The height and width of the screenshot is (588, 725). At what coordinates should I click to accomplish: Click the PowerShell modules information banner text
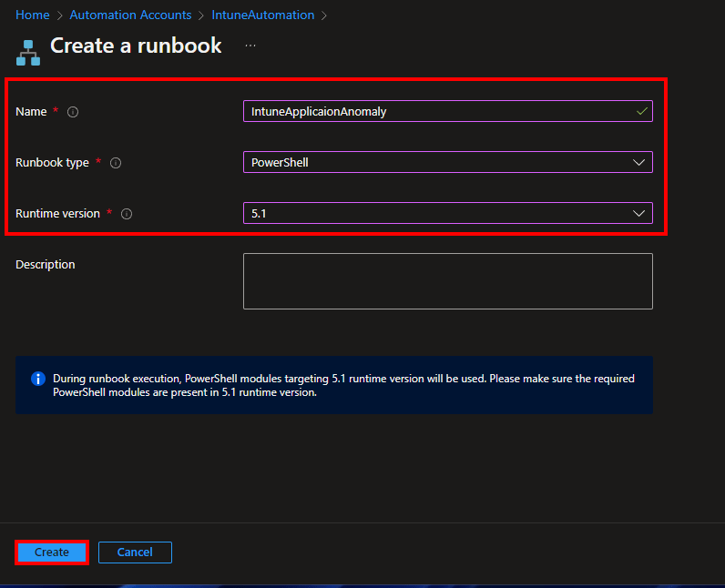click(x=343, y=385)
